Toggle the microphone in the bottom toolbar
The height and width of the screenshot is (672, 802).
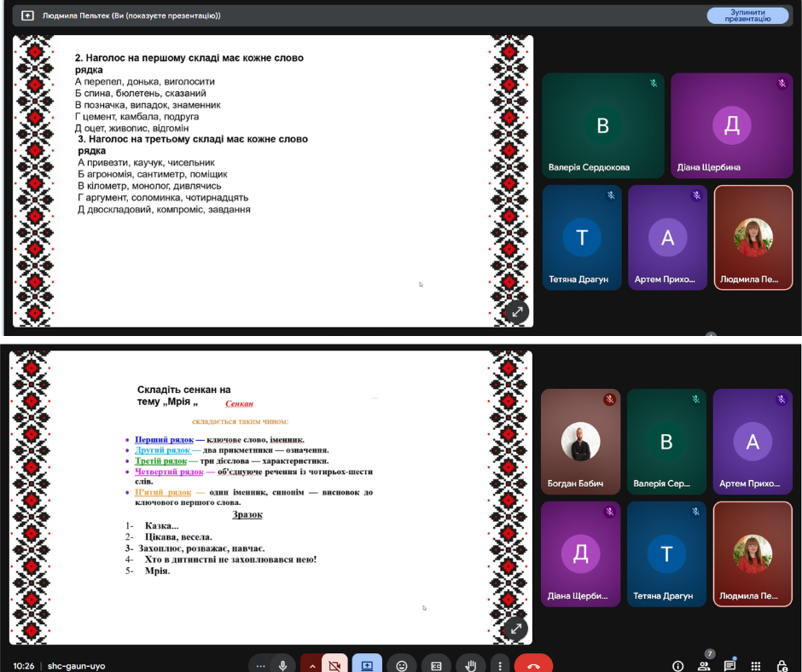click(x=282, y=665)
